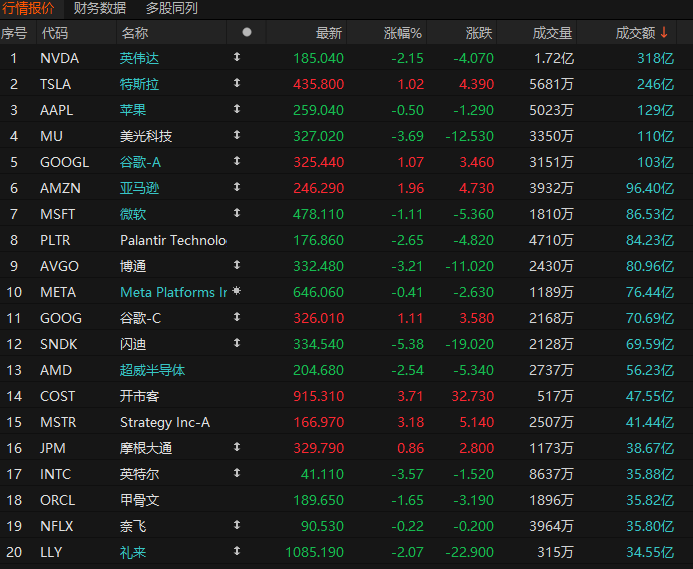Click the red descending sort arrow beside 成交额
This screenshot has width=693, height=569.
coord(664,32)
